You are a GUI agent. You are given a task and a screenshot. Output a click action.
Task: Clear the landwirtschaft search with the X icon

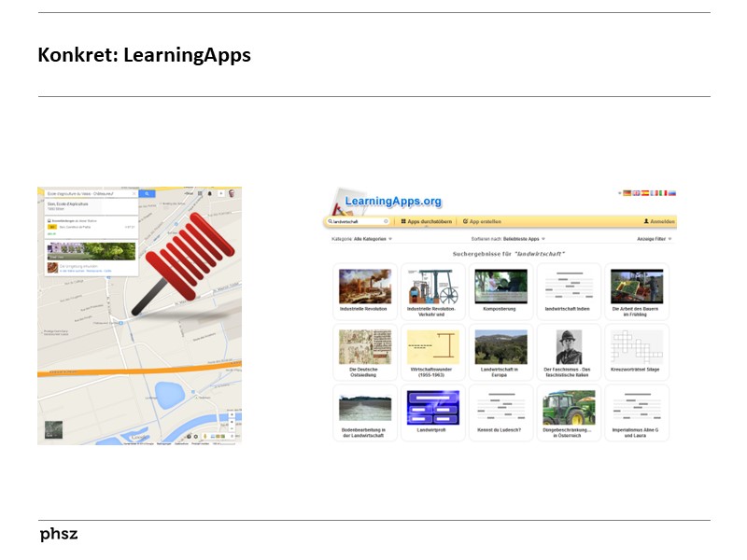(x=385, y=219)
